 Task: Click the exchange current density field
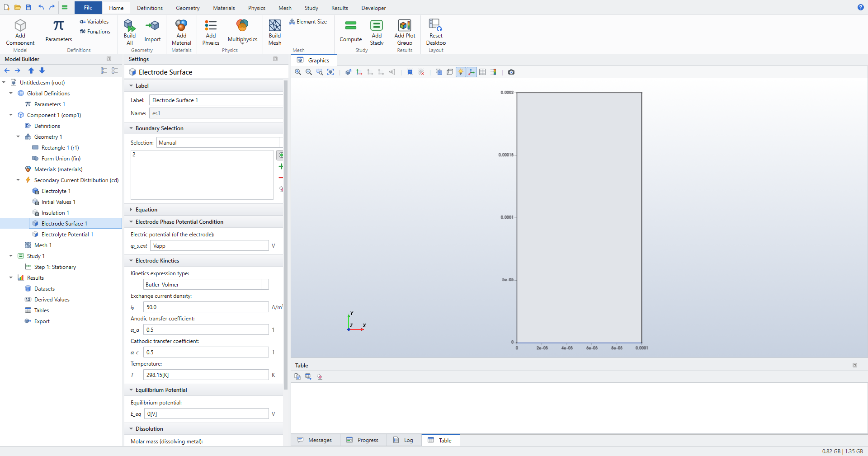[206, 307]
